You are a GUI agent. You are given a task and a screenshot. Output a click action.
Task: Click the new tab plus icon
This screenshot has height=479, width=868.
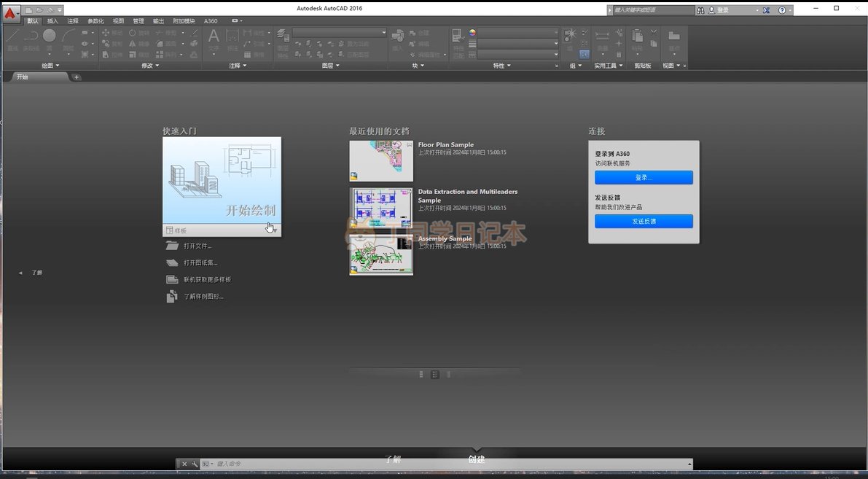click(x=77, y=77)
